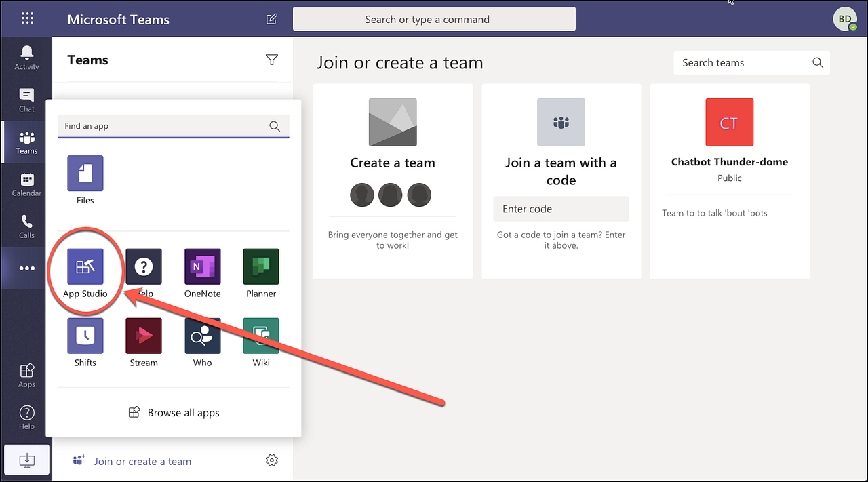868x482 pixels.
Task: Click the Enter code input field
Action: [x=561, y=209]
